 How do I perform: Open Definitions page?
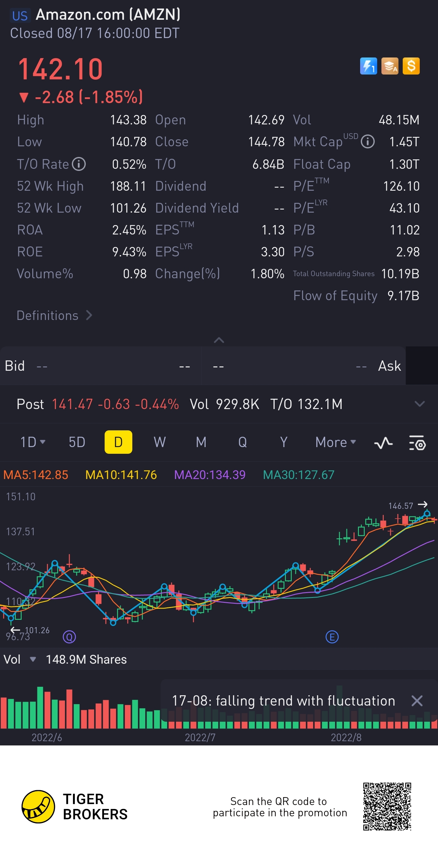(54, 315)
